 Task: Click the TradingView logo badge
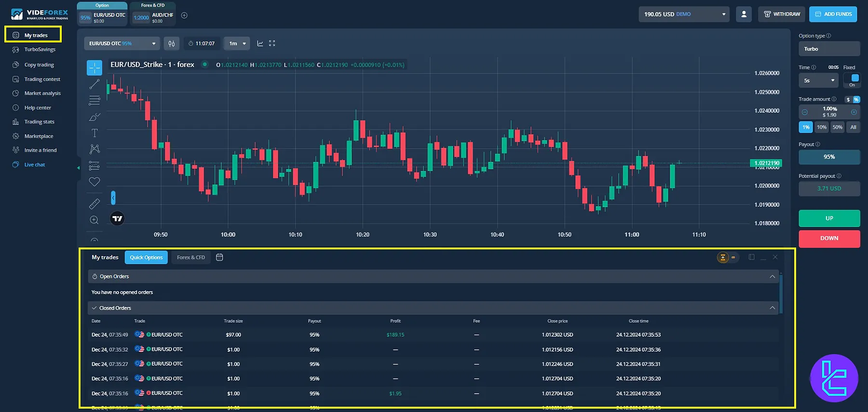(x=118, y=219)
